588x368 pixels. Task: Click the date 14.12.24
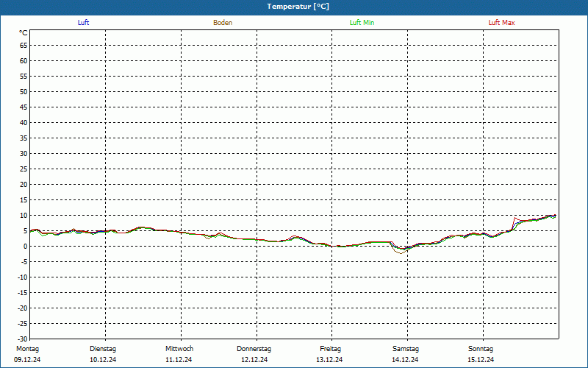coord(405,360)
